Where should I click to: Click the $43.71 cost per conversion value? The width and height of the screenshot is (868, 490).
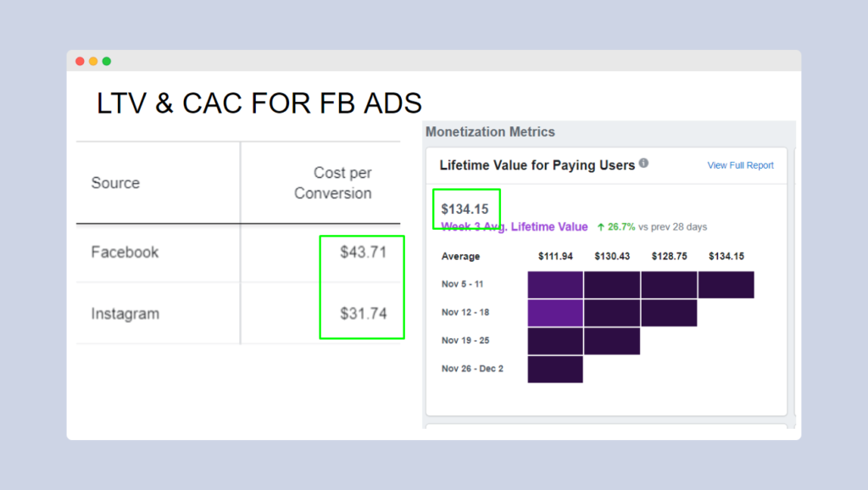(363, 252)
